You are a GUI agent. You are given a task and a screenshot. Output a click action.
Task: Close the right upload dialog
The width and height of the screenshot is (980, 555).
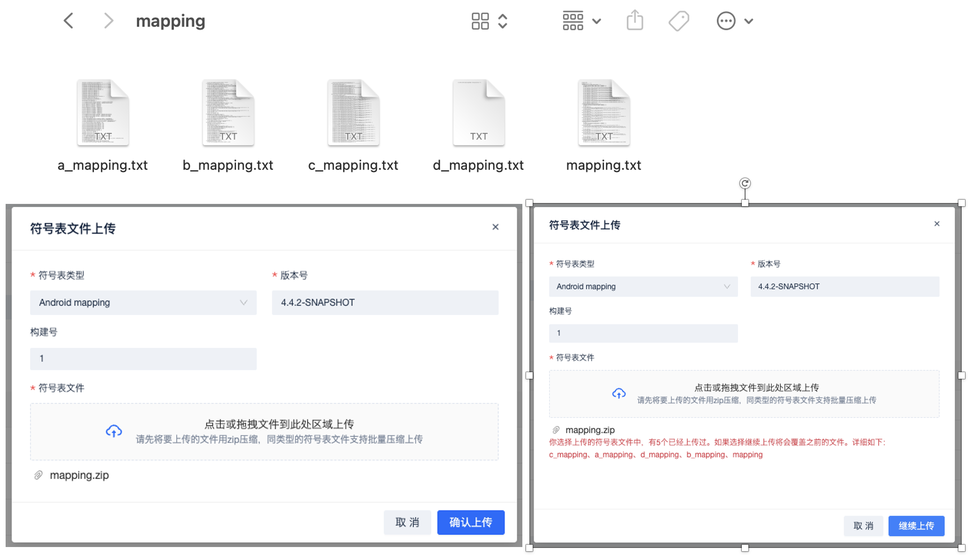click(x=937, y=224)
